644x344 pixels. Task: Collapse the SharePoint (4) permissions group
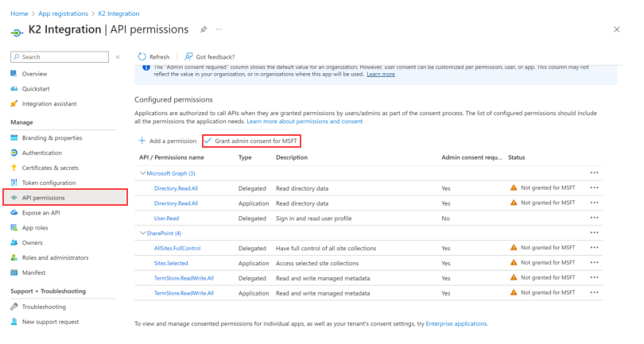142,233
